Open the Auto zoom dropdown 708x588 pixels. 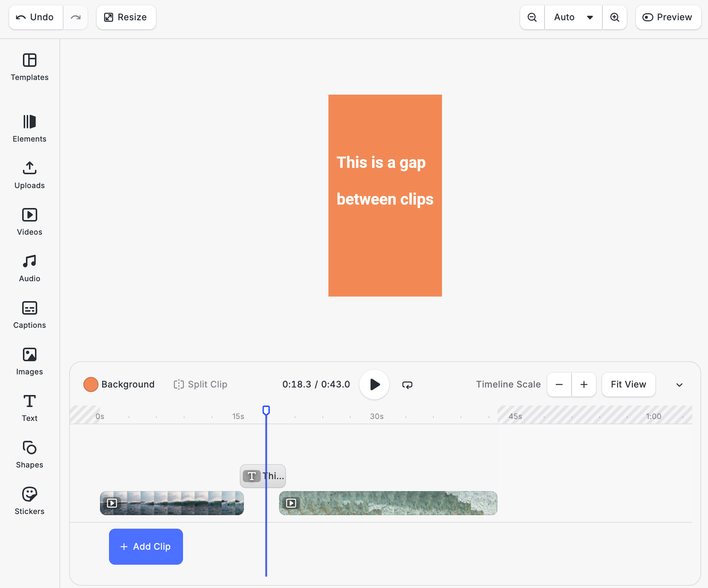click(x=573, y=17)
